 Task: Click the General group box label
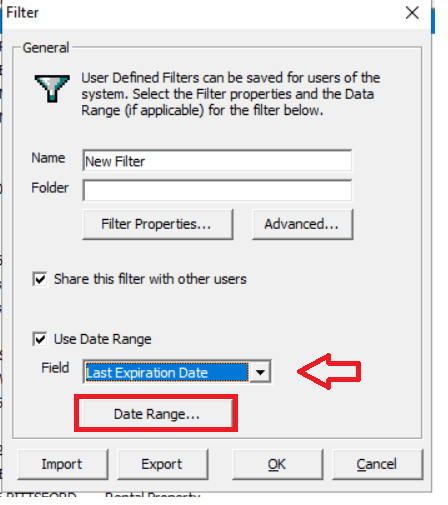46,48
